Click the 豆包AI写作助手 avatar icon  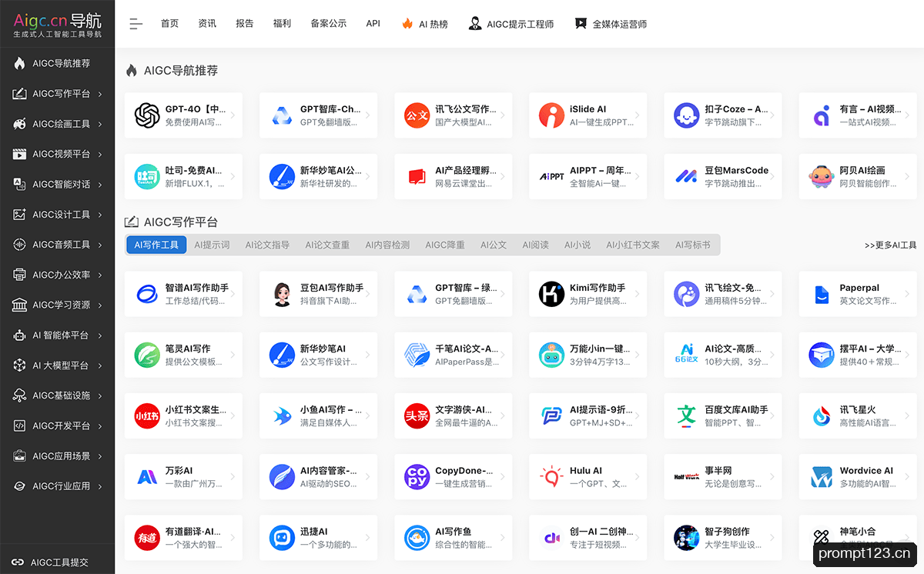pyautogui.click(x=282, y=294)
